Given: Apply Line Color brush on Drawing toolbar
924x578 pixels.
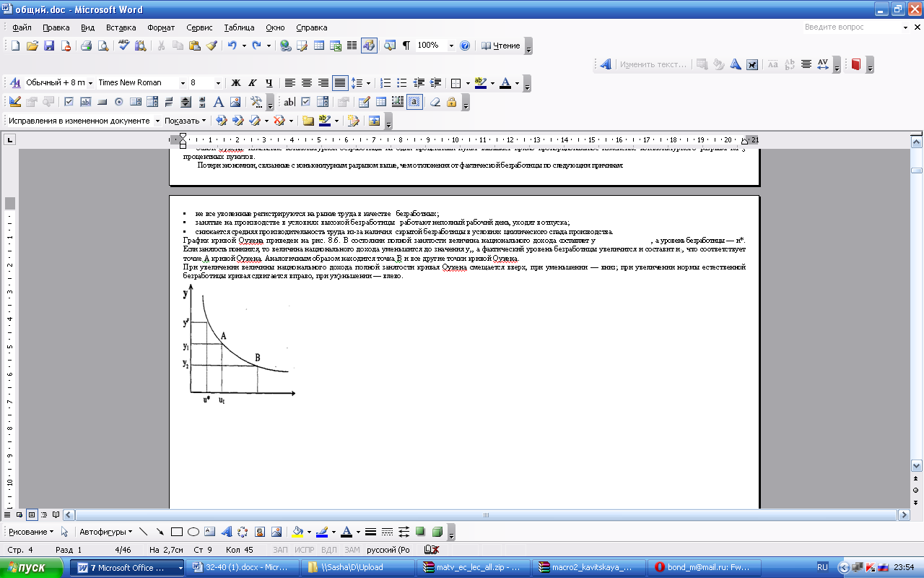Looking at the screenshot, I should [321, 532].
